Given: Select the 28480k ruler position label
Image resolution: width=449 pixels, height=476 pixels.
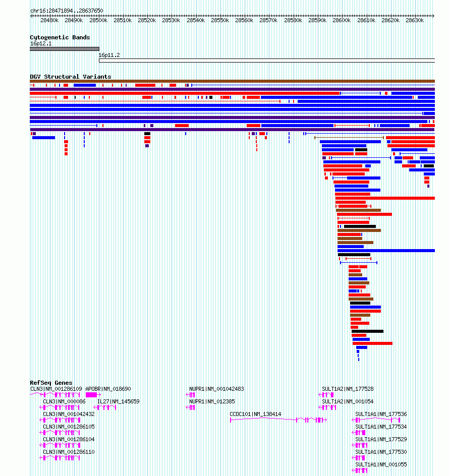Looking at the screenshot, I should (x=49, y=20).
